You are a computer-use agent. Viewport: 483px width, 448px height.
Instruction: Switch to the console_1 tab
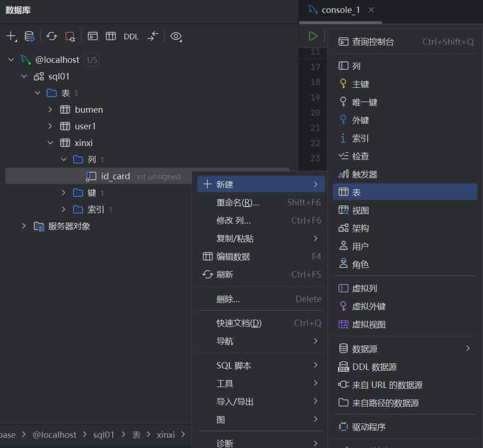tap(340, 10)
